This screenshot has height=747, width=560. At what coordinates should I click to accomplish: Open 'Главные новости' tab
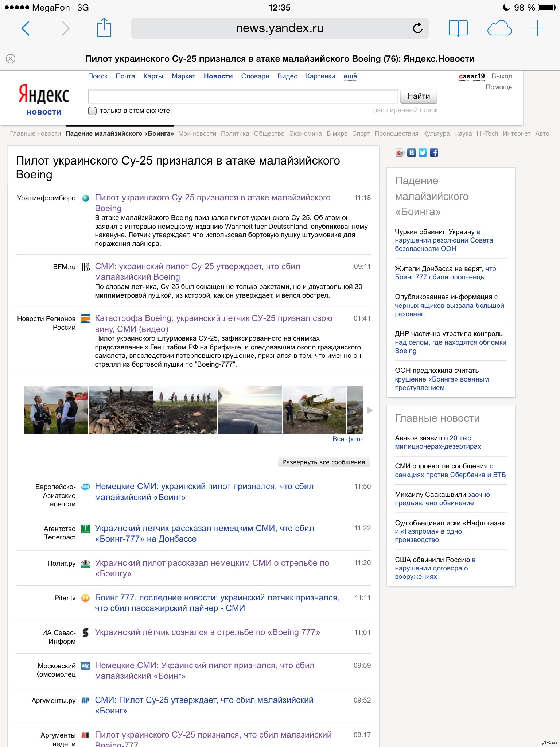(35, 134)
